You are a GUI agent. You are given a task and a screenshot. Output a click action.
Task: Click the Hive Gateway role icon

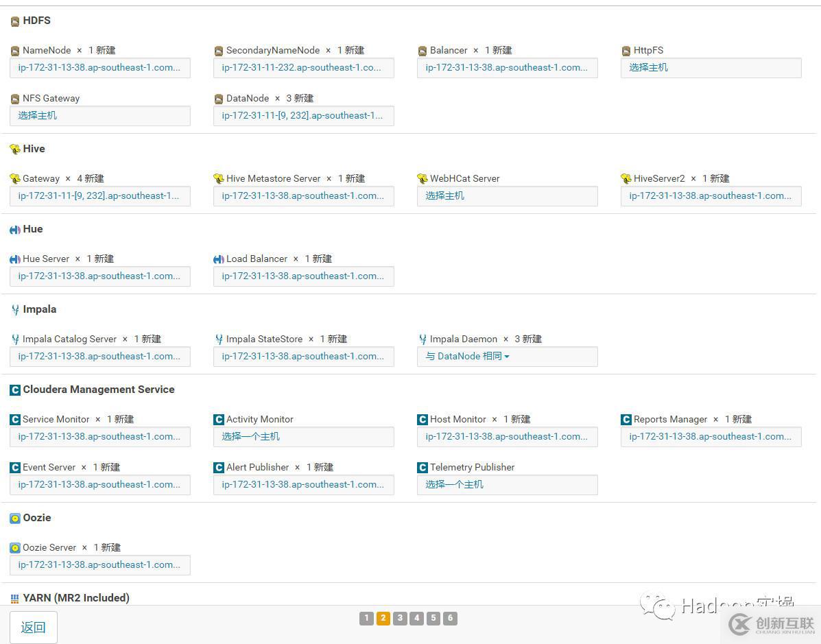pos(15,179)
